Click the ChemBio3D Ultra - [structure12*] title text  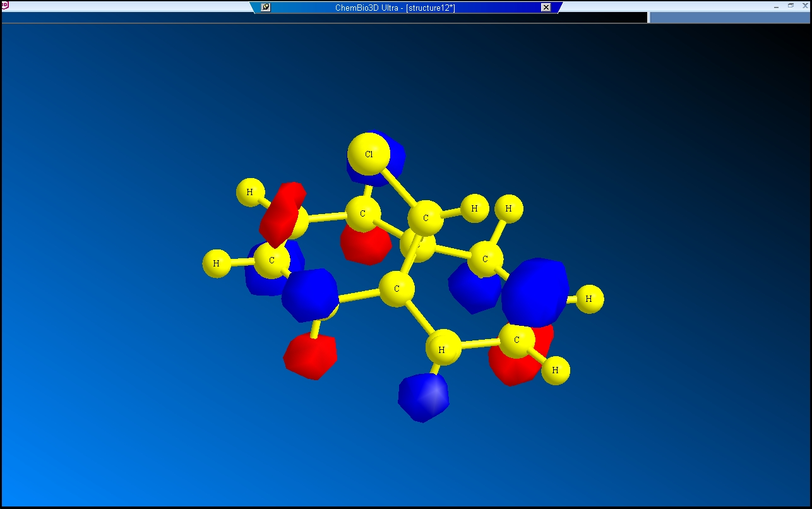(x=395, y=8)
